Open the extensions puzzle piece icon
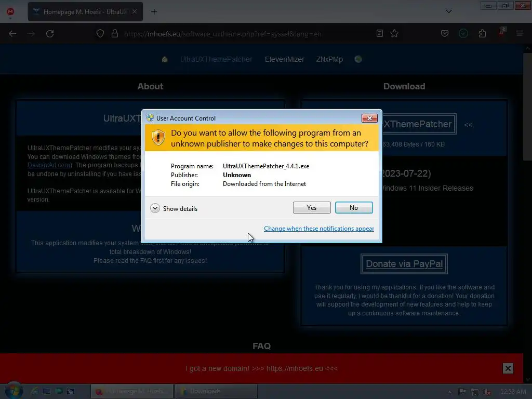Viewport: 532px width, 399px height. 482,33
